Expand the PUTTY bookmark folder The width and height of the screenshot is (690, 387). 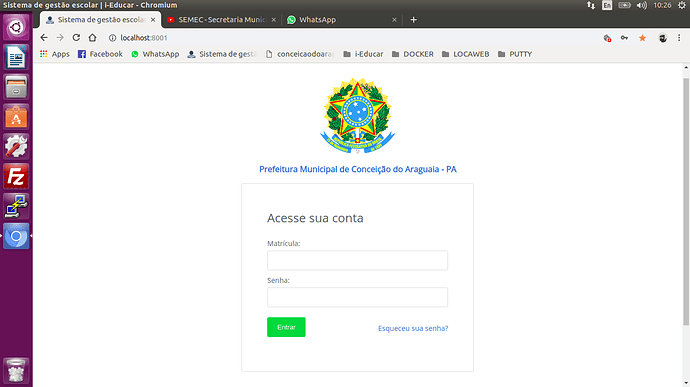pyautogui.click(x=514, y=54)
